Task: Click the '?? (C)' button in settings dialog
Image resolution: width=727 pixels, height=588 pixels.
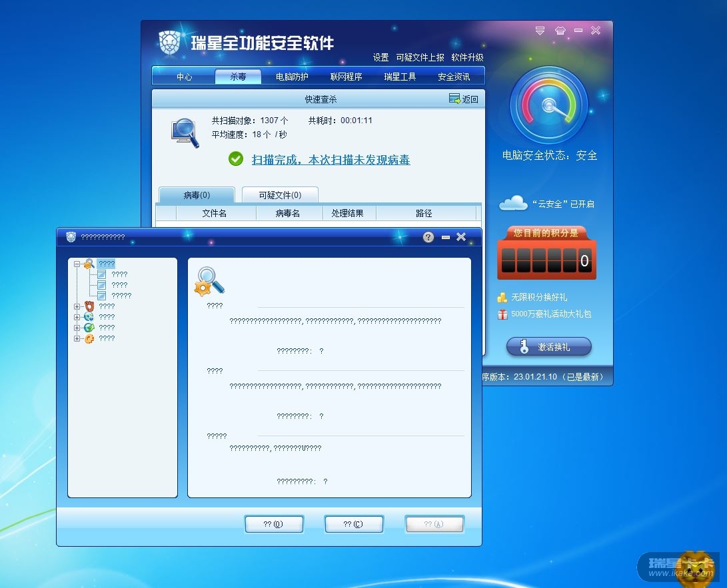Action: (354, 524)
